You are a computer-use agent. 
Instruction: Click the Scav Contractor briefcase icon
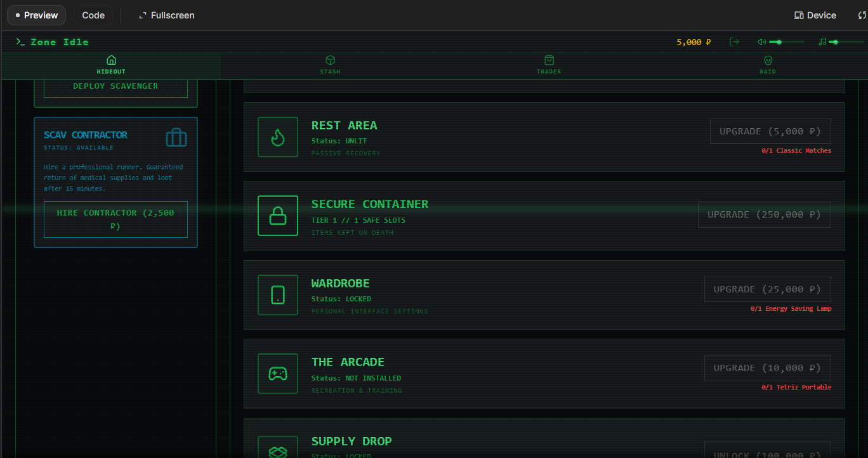(x=176, y=138)
